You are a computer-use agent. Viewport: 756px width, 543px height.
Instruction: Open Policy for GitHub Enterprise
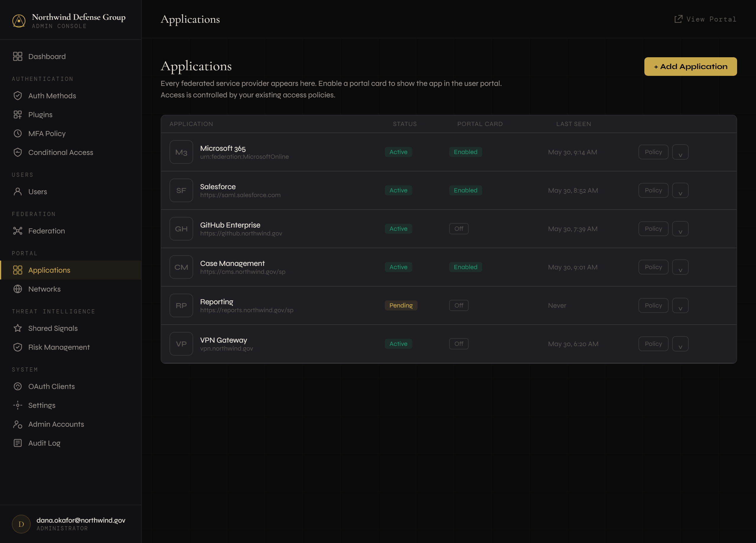(653, 229)
